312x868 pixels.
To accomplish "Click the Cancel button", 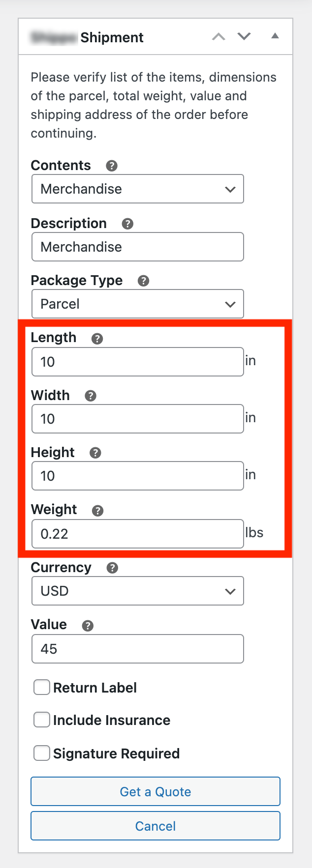I will [x=155, y=826].
